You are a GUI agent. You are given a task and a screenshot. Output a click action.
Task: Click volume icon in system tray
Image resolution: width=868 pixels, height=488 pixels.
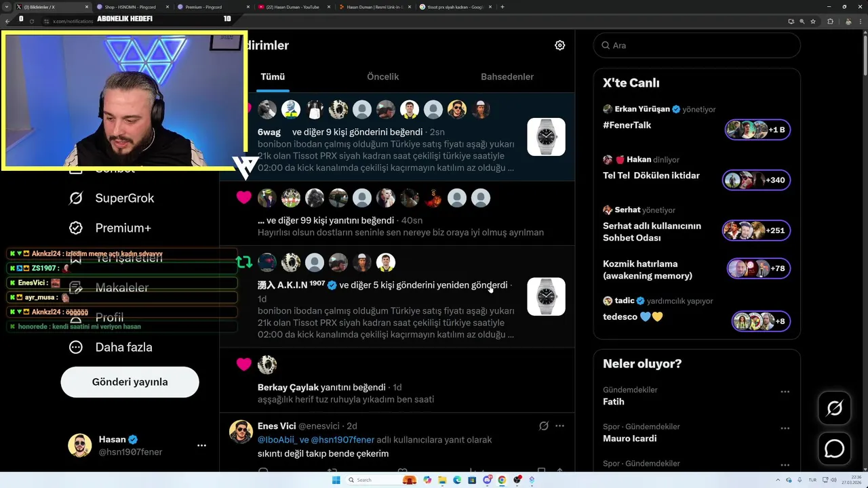click(x=833, y=480)
